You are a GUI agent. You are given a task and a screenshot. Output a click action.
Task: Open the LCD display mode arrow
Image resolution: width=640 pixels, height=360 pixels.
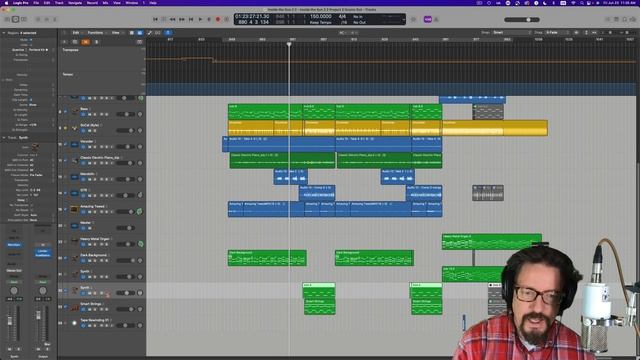coord(403,19)
